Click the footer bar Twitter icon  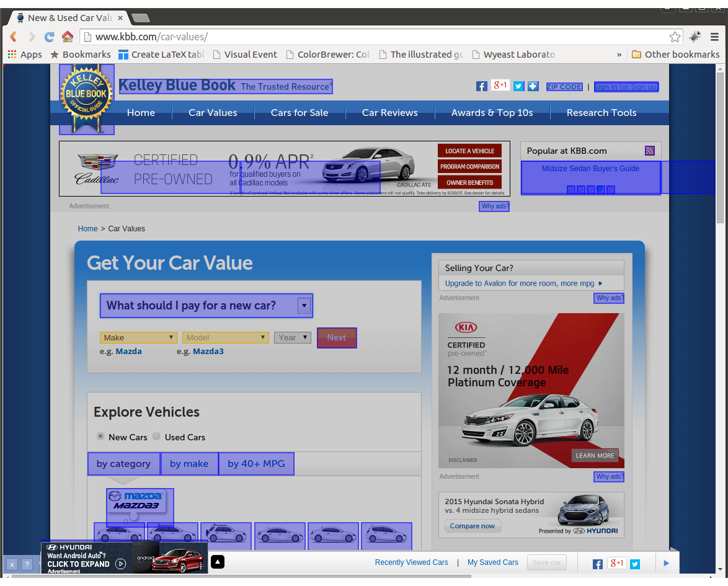635,564
